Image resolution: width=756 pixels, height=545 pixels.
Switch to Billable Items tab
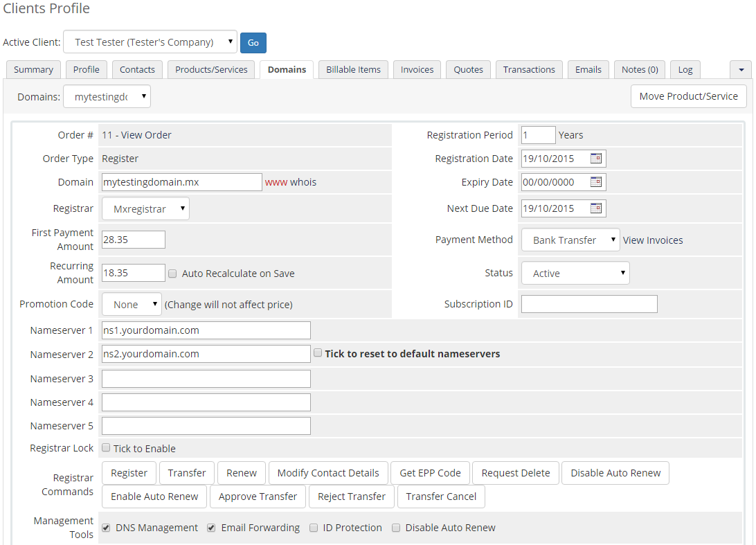pos(353,69)
